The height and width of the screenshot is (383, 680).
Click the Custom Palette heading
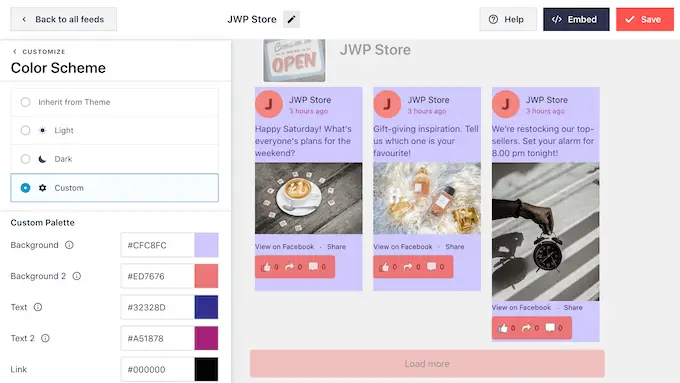tap(42, 223)
